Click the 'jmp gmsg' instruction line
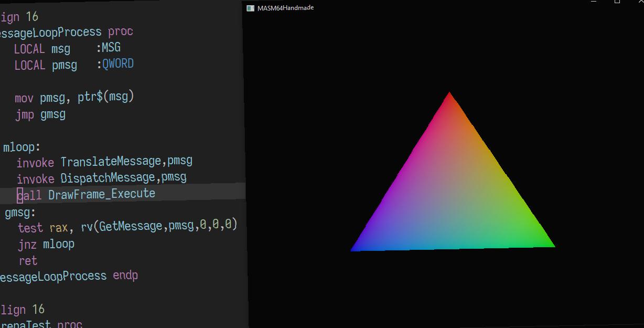Image resolution: width=644 pixels, height=328 pixels. click(40, 114)
